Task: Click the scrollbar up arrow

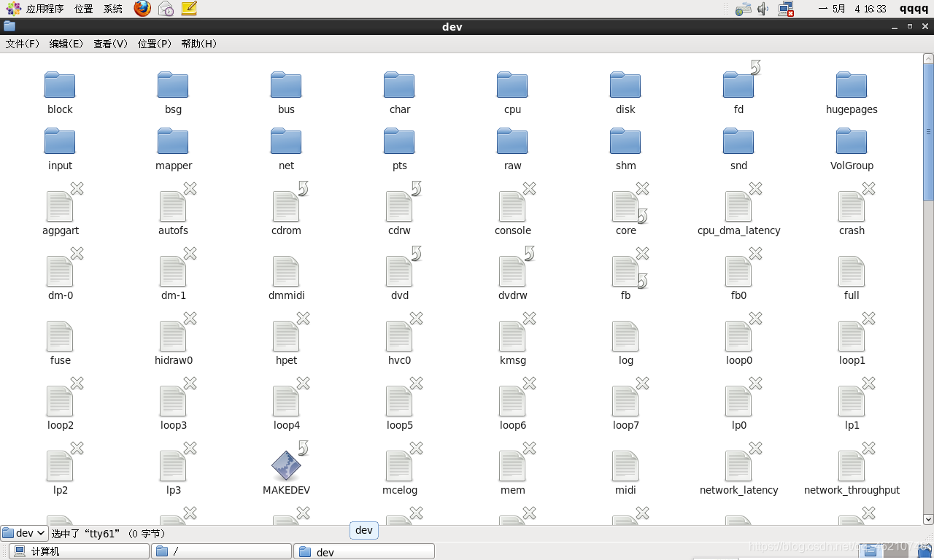Action: [x=928, y=58]
